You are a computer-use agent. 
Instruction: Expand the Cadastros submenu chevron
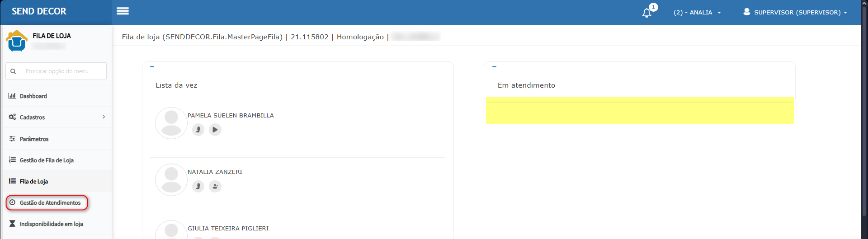pyautogui.click(x=104, y=117)
